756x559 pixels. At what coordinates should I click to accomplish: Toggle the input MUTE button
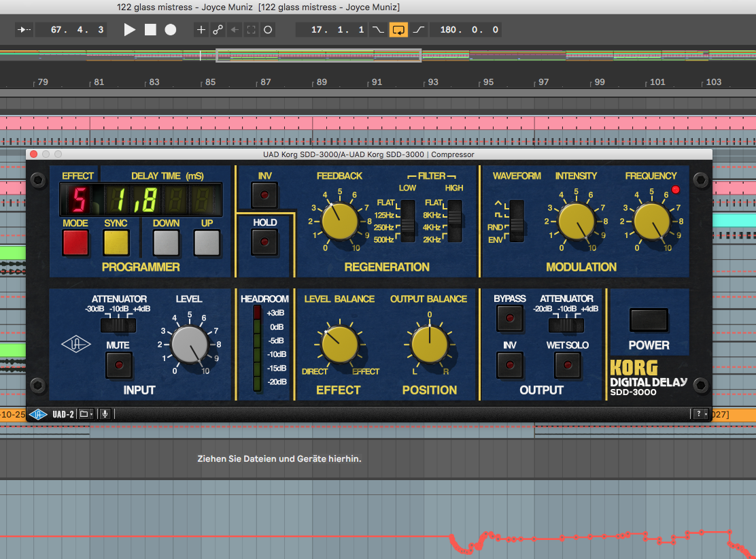pos(118,365)
